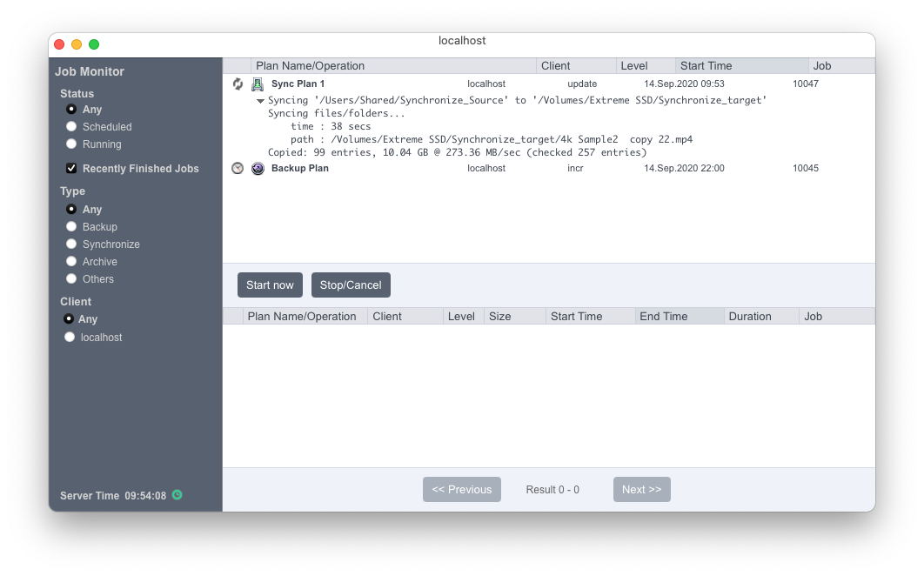Sort upper table by Plan Name/Operation header
Image resolution: width=924 pixels, height=576 pixels.
coord(393,66)
